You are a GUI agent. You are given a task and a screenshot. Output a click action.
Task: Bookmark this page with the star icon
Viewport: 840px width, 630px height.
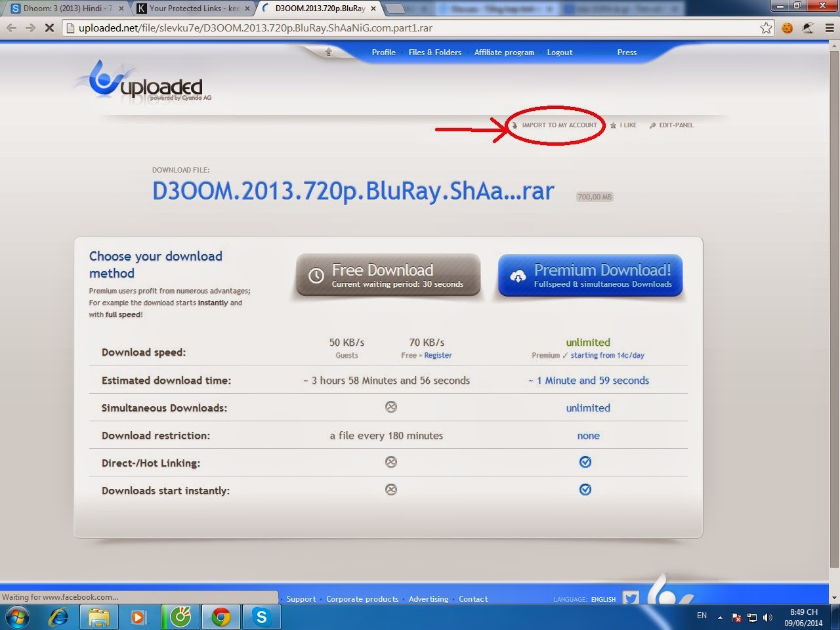(x=766, y=28)
